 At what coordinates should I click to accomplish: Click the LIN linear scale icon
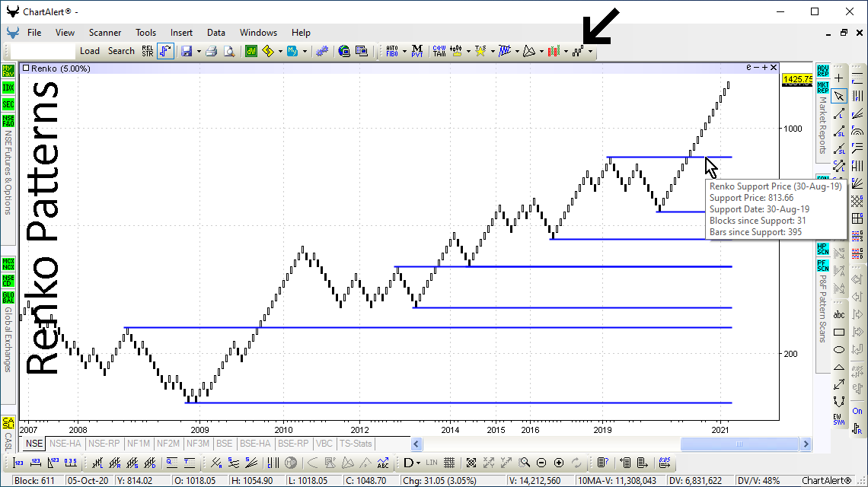[432, 463]
